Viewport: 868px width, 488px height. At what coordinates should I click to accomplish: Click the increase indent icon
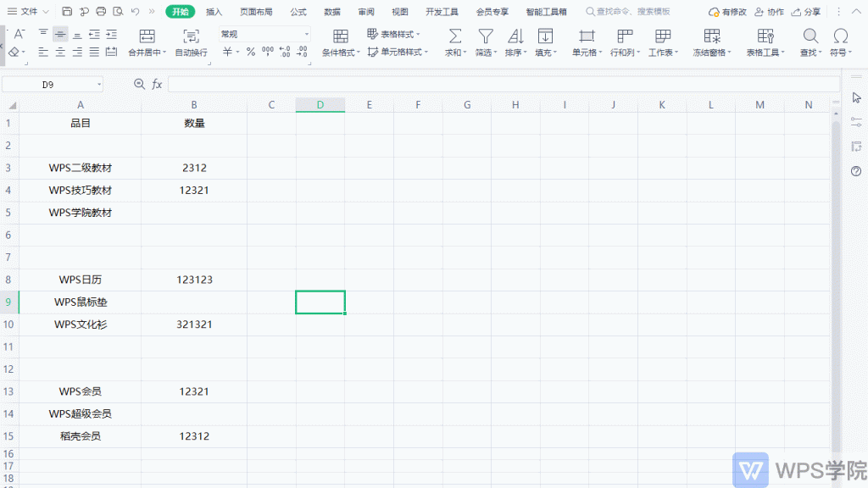pos(112,34)
